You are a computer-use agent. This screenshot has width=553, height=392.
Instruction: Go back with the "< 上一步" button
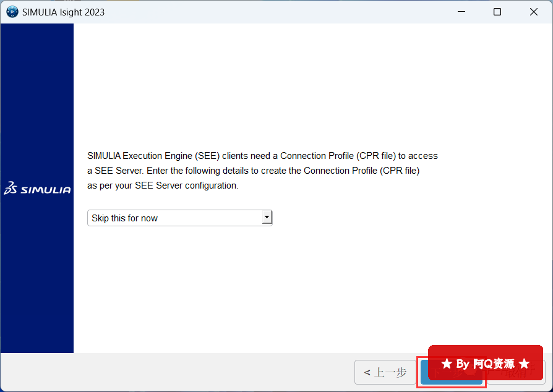coord(385,372)
